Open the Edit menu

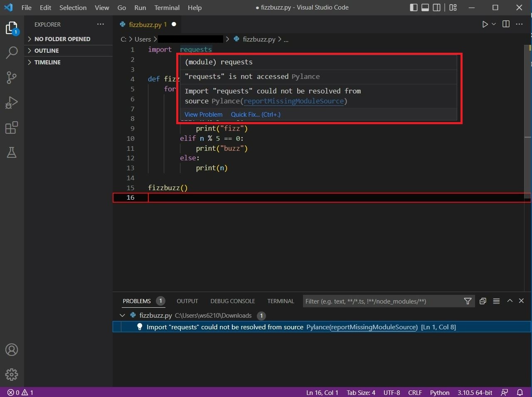pyautogui.click(x=45, y=7)
